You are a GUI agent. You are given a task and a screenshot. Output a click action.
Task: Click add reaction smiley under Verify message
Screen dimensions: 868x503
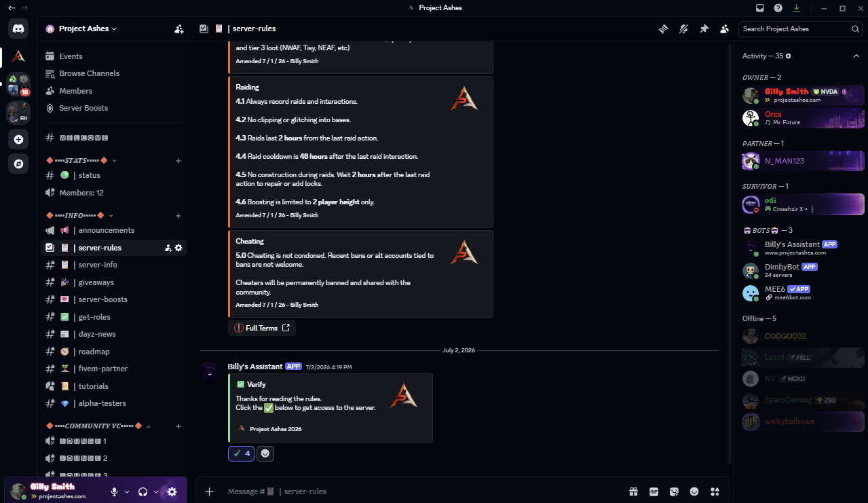click(x=265, y=453)
